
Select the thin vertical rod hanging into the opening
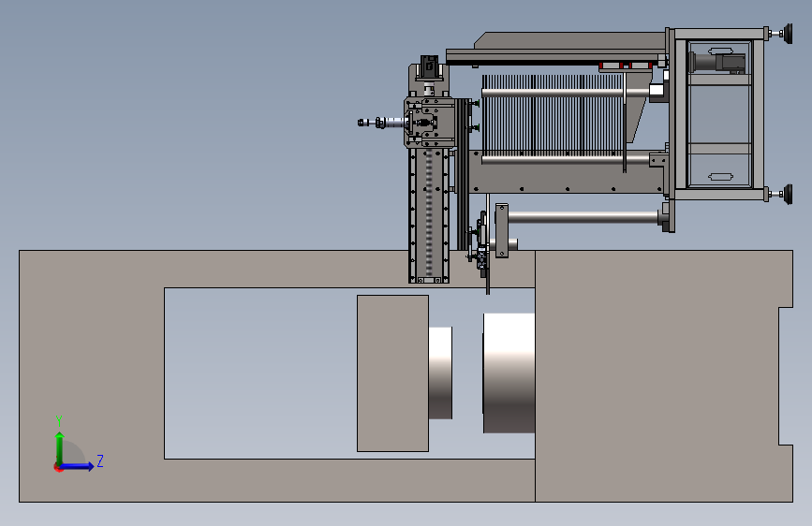pos(488,243)
